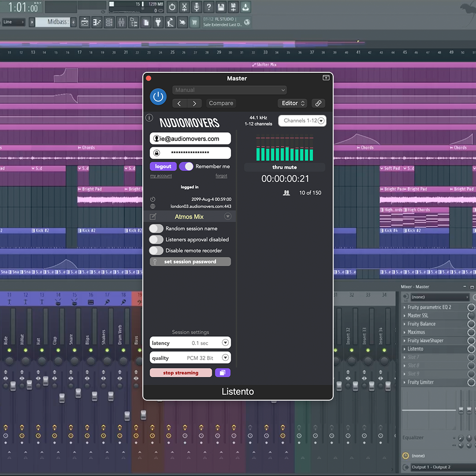
Task: Expand the Fruity Balance slot arrow
Action: pos(404,324)
